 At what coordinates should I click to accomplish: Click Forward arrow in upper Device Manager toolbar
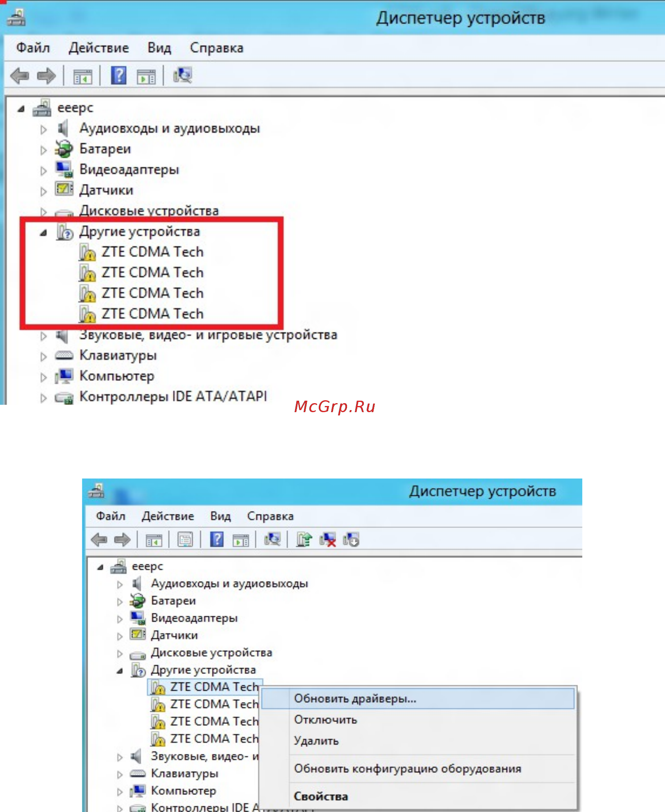[46, 76]
